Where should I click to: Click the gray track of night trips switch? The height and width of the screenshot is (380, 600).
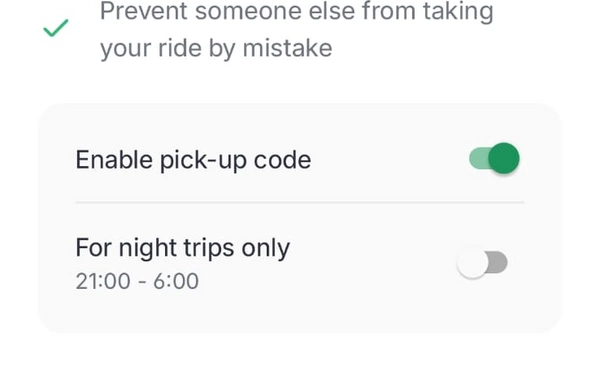499,263
